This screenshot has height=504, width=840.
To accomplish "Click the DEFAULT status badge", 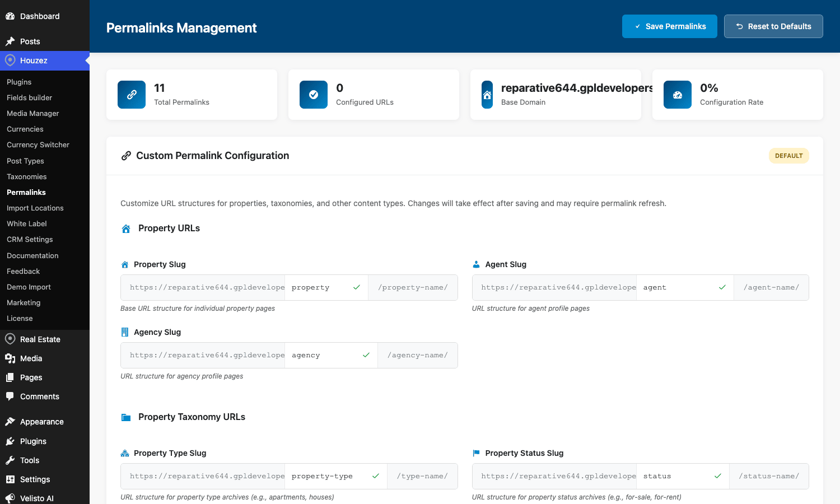I will click(x=789, y=156).
